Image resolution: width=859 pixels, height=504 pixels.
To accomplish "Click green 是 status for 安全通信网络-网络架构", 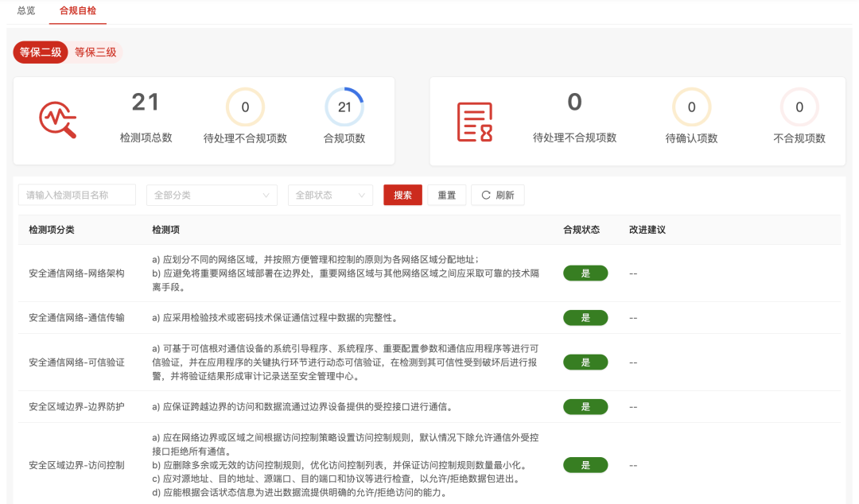I will coord(585,273).
